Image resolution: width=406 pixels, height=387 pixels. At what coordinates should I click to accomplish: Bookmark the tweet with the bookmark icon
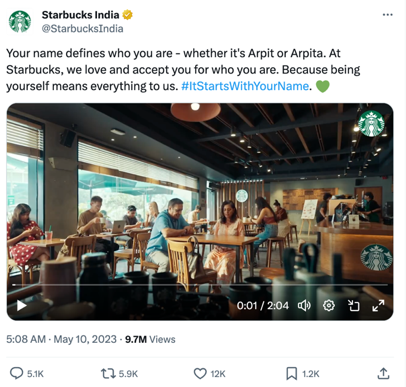click(x=292, y=373)
